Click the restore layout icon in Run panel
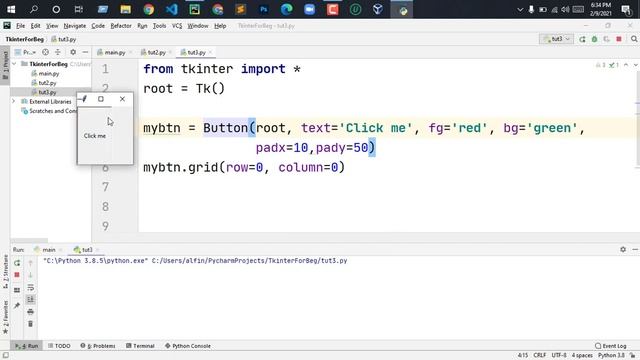640x360 pixels. pos(17,290)
